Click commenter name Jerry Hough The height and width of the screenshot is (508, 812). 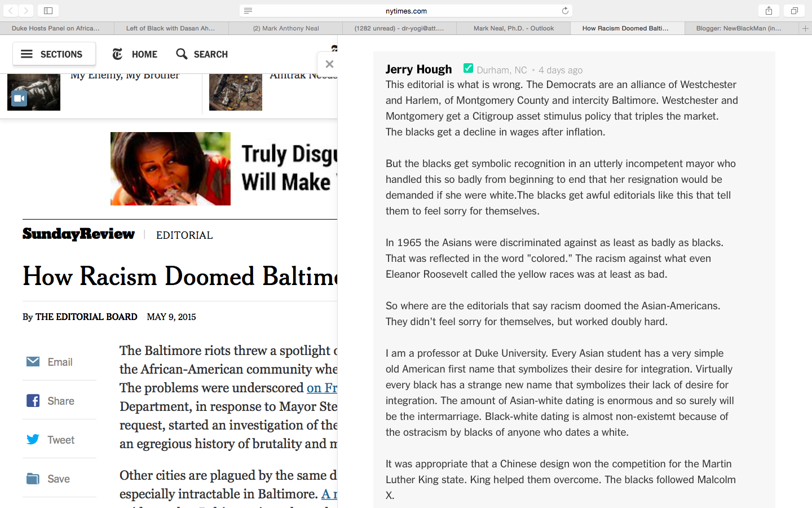418,69
